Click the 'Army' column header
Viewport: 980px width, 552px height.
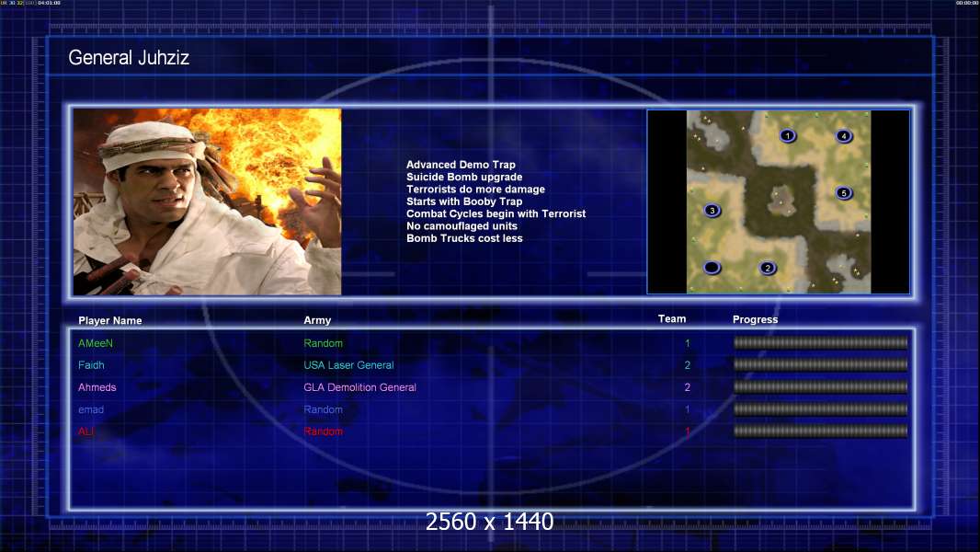317,320
